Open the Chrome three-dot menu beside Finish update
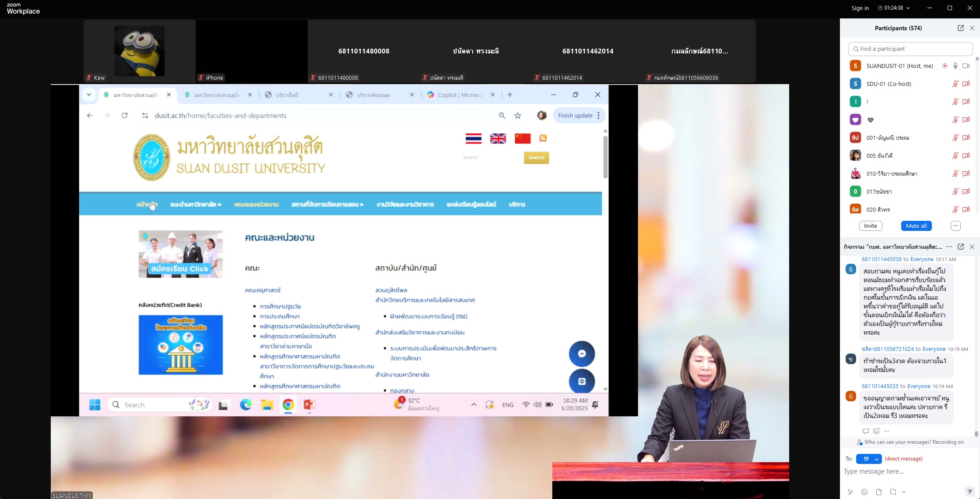Image resolution: width=980 pixels, height=499 pixels. pyautogui.click(x=598, y=116)
